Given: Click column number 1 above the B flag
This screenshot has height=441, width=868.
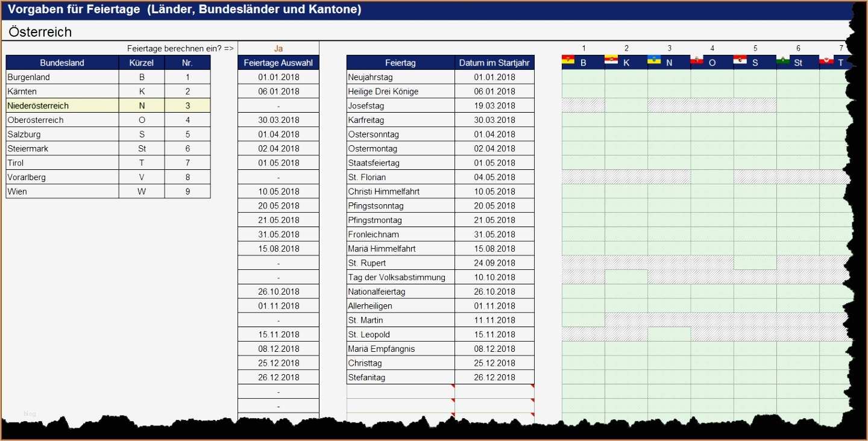Looking at the screenshot, I should (583, 48).
